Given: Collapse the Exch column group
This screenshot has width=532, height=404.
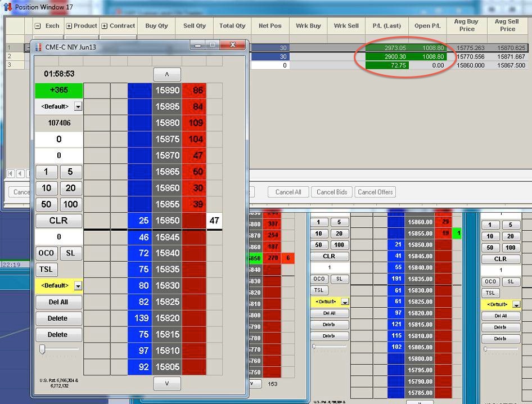Looking at the screenshot, I should click(x=38, y=26).
